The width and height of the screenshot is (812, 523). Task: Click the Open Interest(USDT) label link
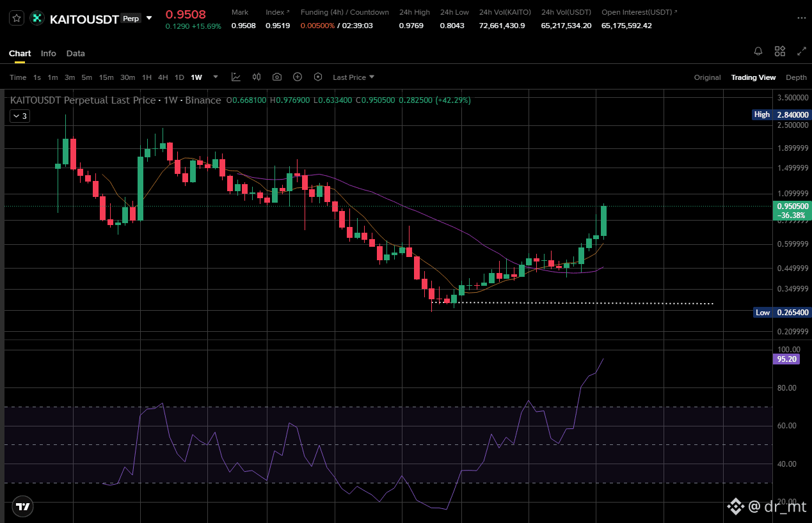[x=639, y=12]
